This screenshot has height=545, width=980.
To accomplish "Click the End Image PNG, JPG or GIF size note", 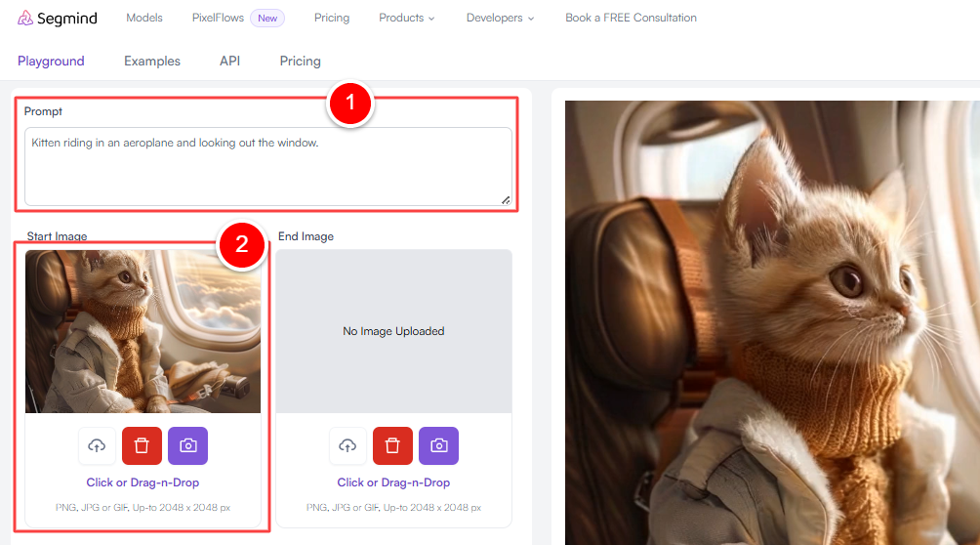I will point(393,508).
